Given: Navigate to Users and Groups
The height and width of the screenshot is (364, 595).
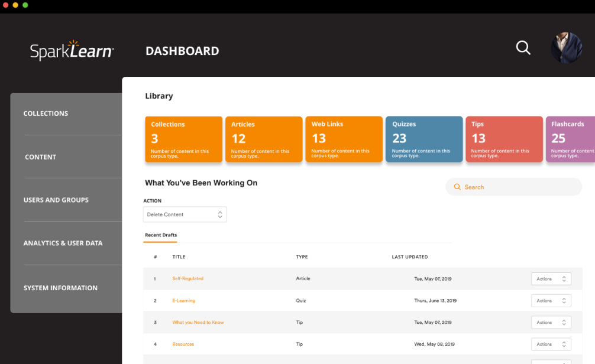Looking at the screenshot, I should [56, 200].
